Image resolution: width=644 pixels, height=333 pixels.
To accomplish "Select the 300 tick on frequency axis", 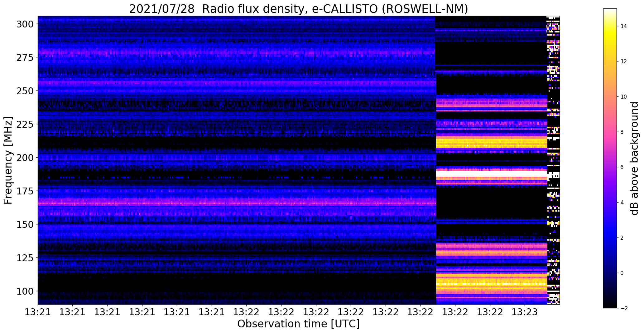I will click(25, 24).
